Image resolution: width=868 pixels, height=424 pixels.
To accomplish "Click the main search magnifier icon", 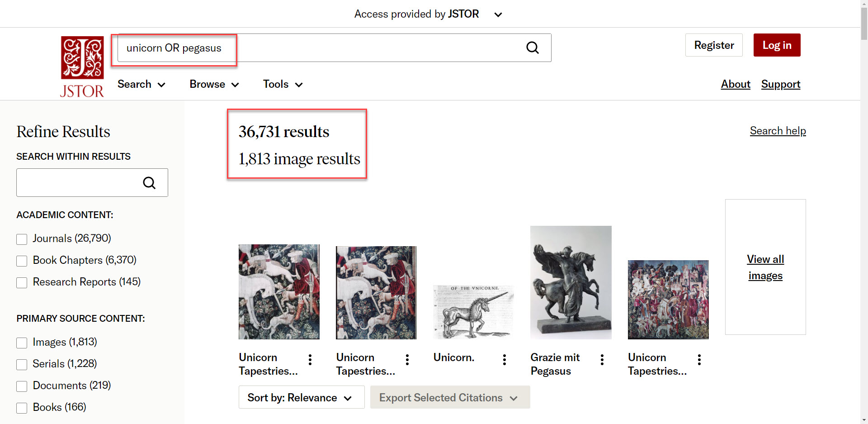I will 533,48.
